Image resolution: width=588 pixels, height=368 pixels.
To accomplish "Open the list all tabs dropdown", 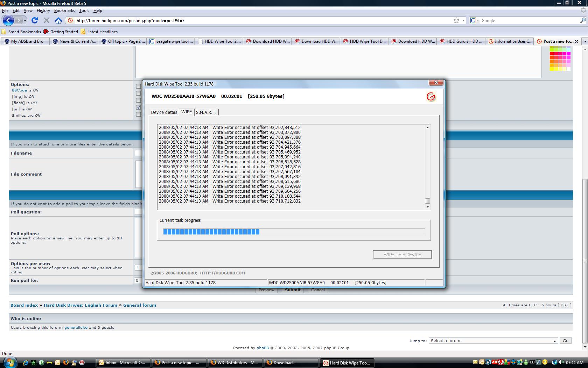I will [584, 41].
